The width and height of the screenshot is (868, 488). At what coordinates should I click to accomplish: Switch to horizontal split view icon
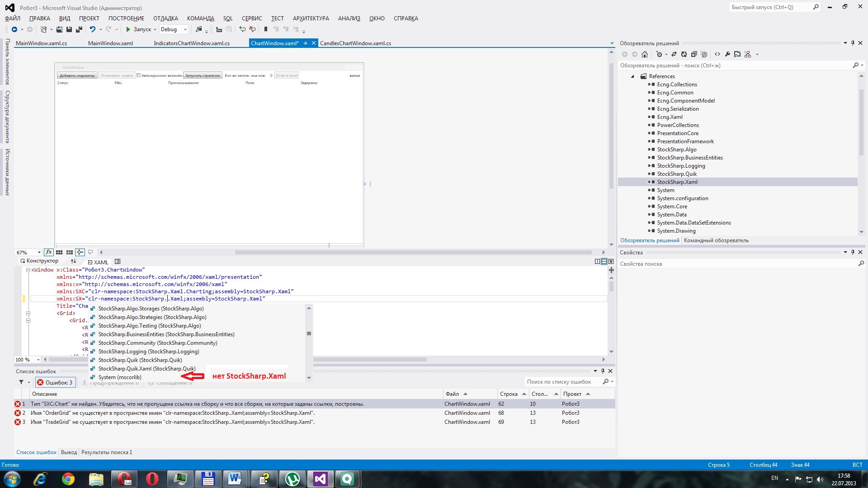coord(604,262)
